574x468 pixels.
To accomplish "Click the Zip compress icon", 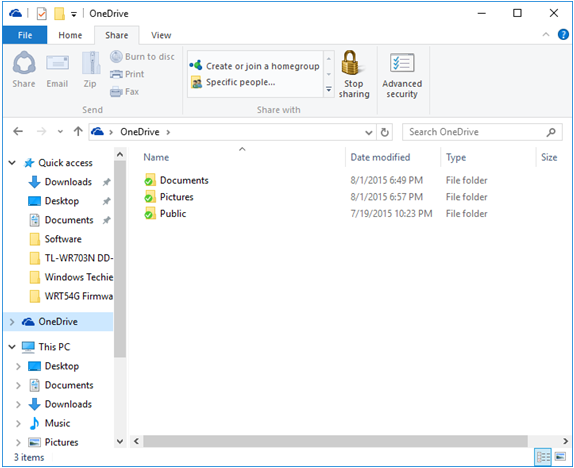I will [90, 63].
